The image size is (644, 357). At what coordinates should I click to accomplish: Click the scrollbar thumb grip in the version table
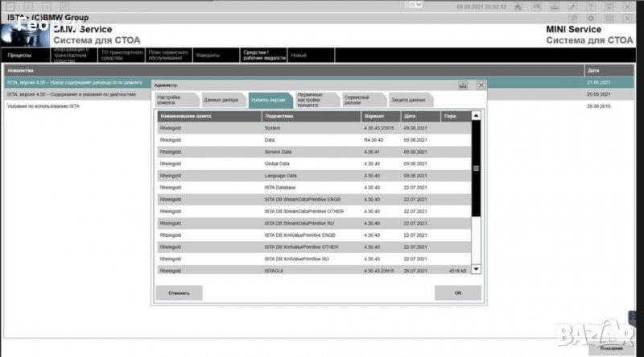click(476, 168)
